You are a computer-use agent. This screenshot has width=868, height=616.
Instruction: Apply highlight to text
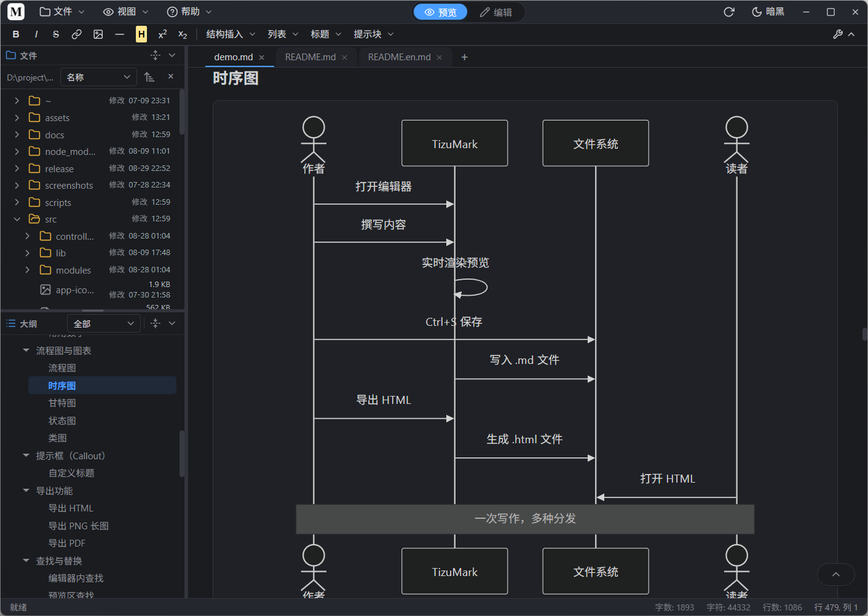[141, 34]
